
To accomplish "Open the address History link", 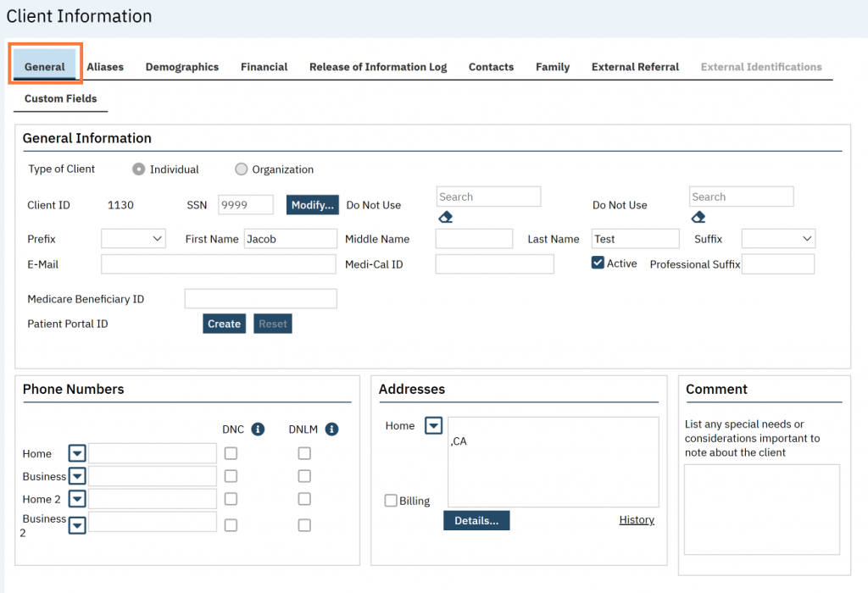I will click(637, 520).
